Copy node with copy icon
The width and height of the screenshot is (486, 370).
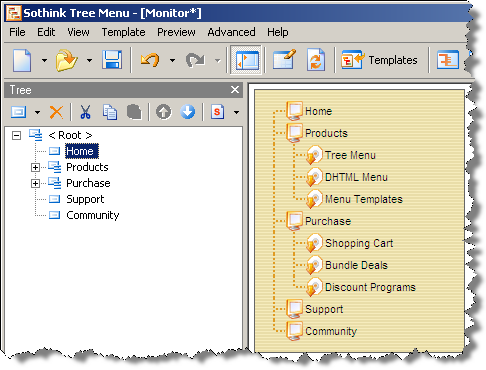pyautogui.click(x=110, y=112)
